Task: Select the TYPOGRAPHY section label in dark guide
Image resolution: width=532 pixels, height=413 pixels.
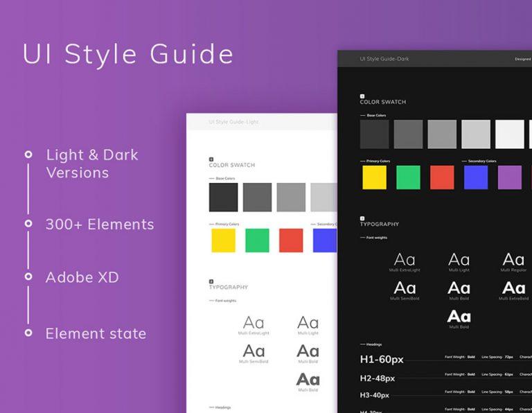Action: (x=379, y=225)
